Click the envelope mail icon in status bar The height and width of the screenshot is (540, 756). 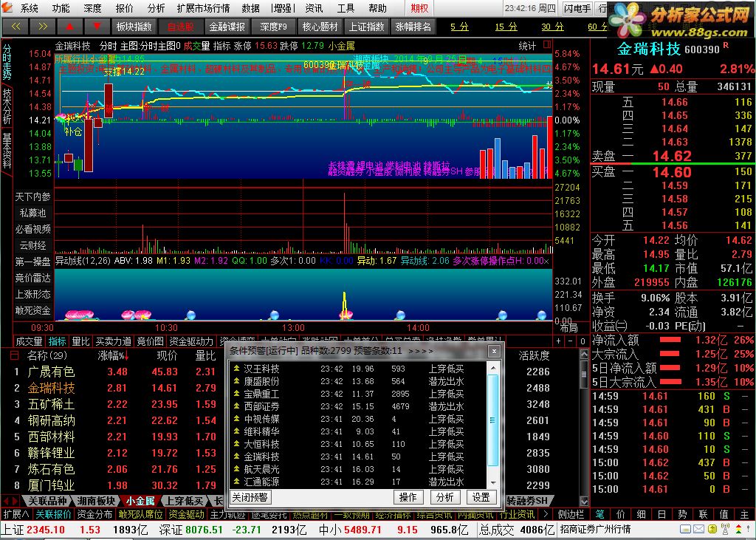point(698,530)
